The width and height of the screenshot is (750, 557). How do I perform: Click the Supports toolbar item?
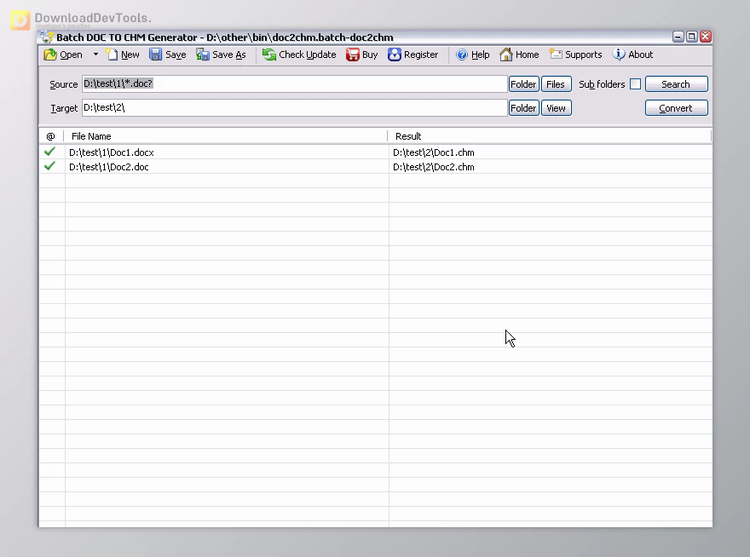click(576, 55)
